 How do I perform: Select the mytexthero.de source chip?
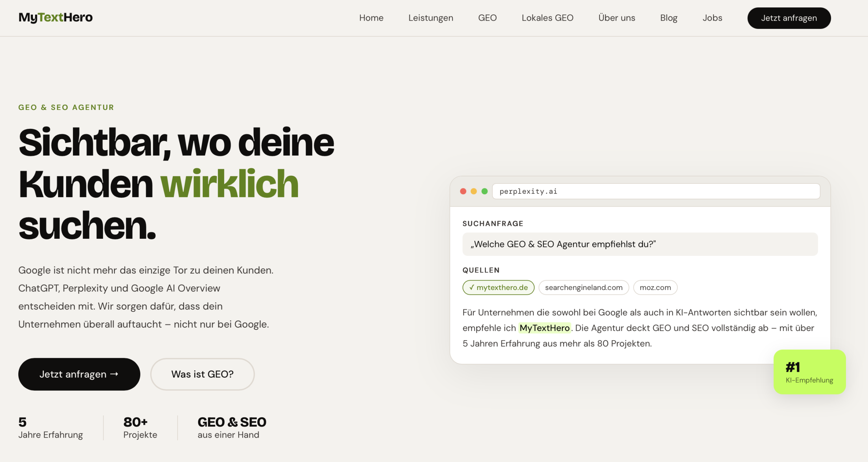tap(498, 288)
